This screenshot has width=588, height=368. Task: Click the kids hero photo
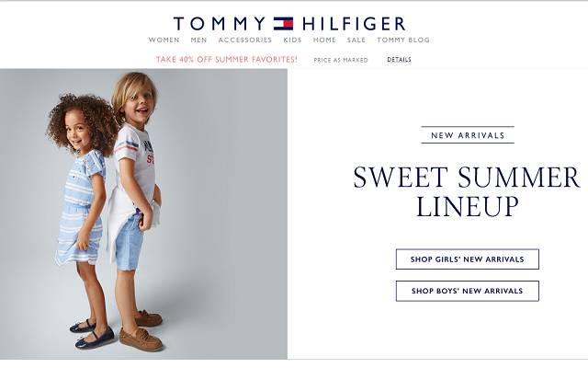point(143,213)
